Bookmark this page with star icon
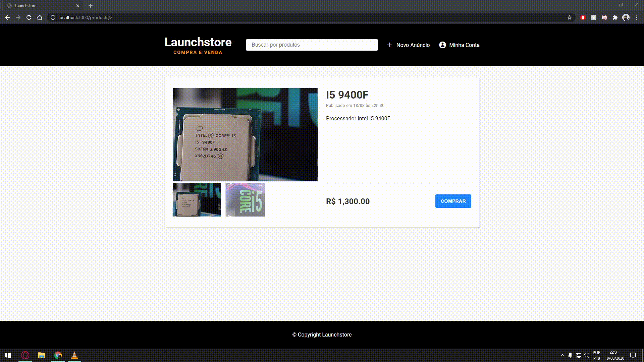This screenshot has width=644, height=362. tap(570, 17)
